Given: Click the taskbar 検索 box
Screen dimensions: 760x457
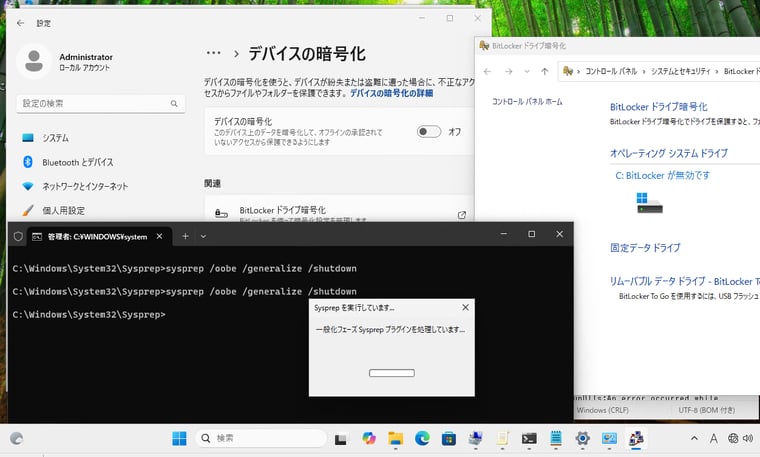Looking at the screenshot, I should [261, 439].
